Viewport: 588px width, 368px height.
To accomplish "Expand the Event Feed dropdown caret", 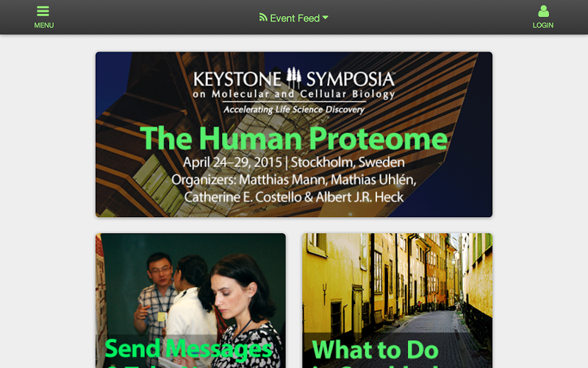I will pyautogui.click(x=325, y=17).
